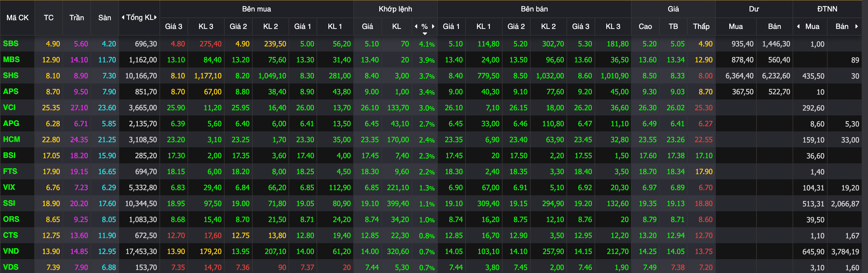Click left arrow next to ĐTNN Mua
868x273 pixels.
[798, 26]
